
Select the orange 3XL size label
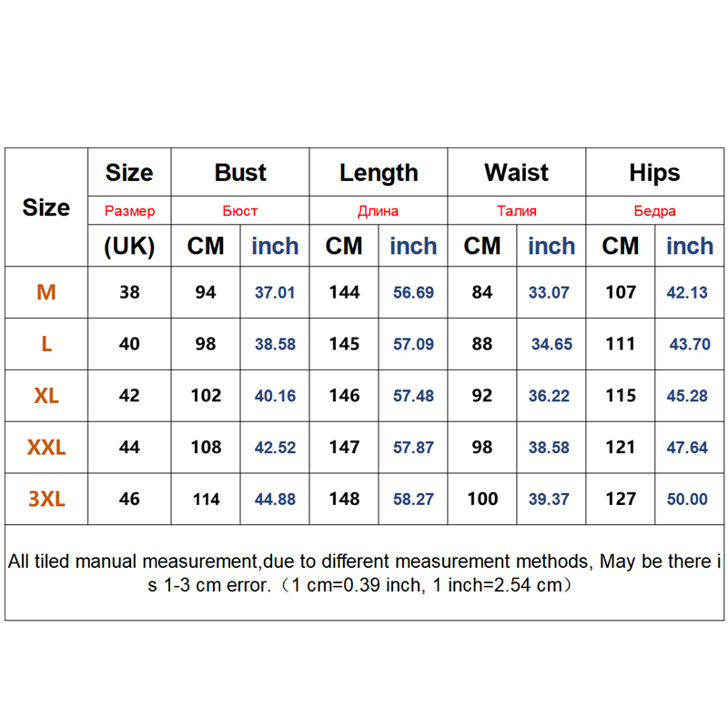point(46,499)
